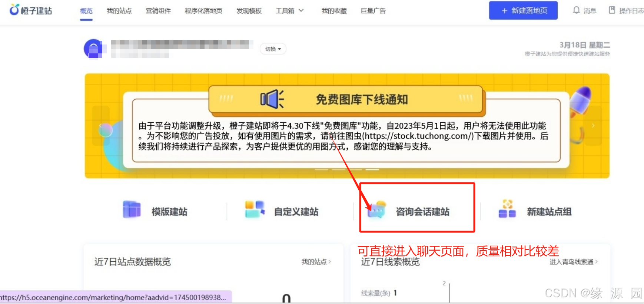
Task: Go to 我的站点 in top navigation
Action: (119, 11)
